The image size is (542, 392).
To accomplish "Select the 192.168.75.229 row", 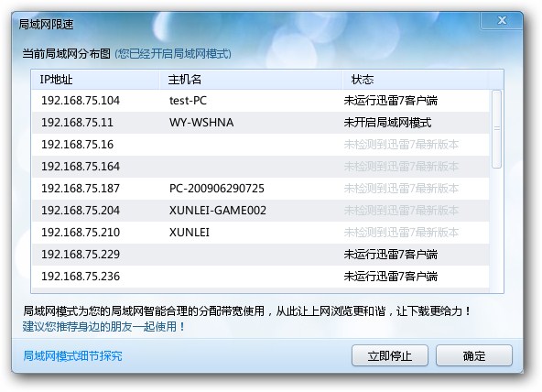I will click(261, 254).
